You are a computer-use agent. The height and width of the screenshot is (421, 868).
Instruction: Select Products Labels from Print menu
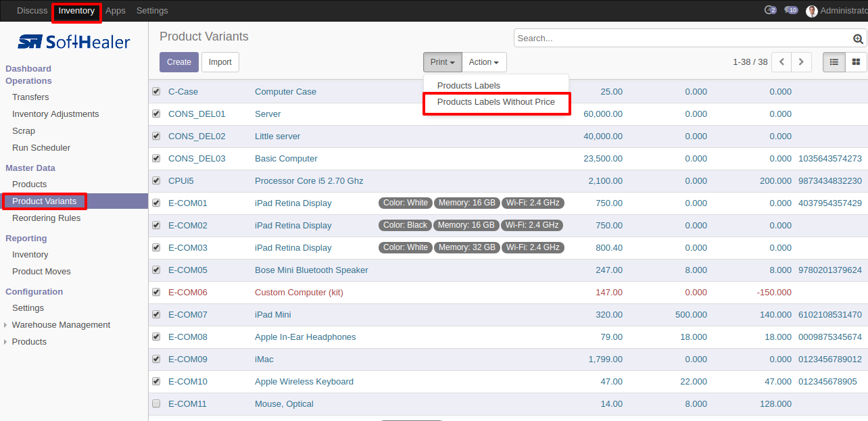[x=469, y=86]
